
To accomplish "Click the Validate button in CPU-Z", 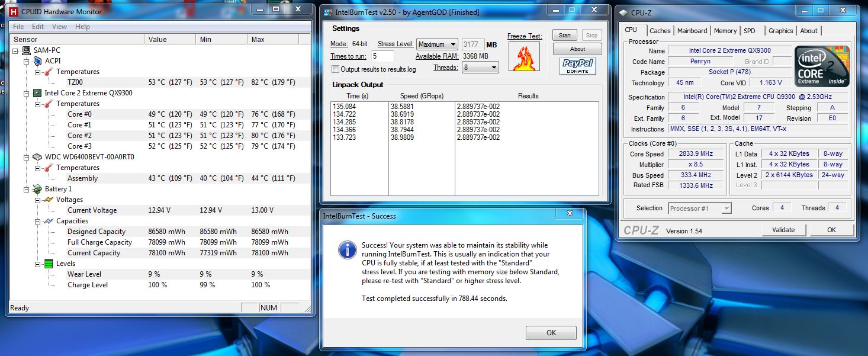I will pos(783,230).
